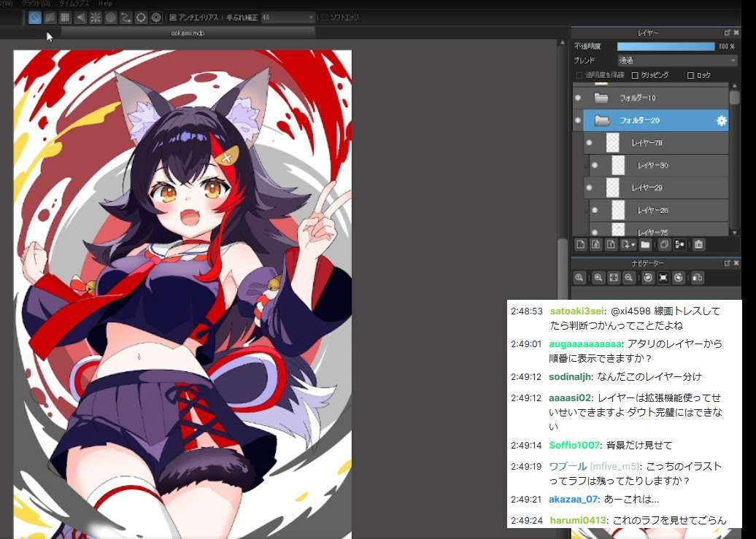Click chat username Soffio1007
The image size is (756, 539).
coord(574,446)
